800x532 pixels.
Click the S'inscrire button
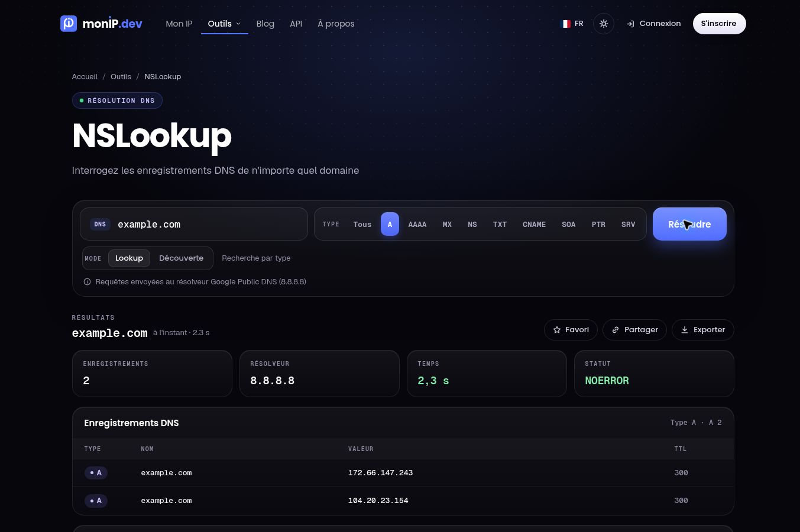coord(719,24)
